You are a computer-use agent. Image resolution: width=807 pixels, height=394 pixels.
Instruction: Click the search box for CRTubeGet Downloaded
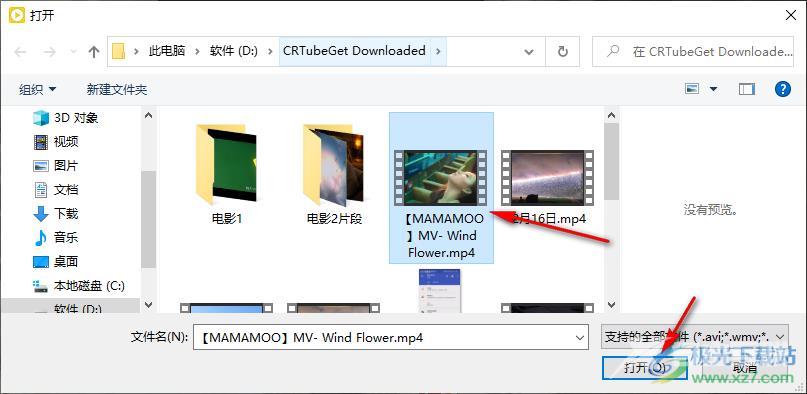[693, 51]
